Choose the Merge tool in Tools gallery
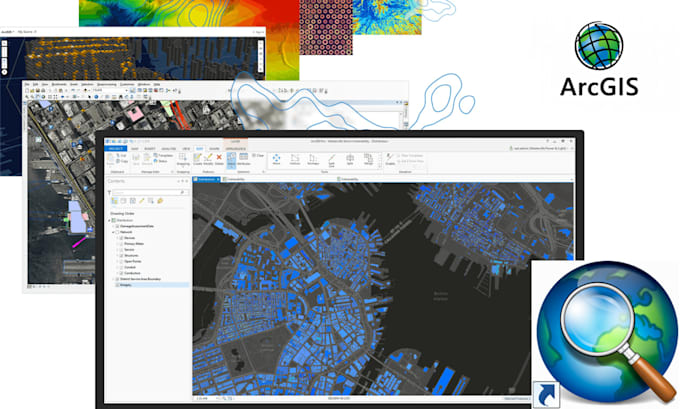 369,159
